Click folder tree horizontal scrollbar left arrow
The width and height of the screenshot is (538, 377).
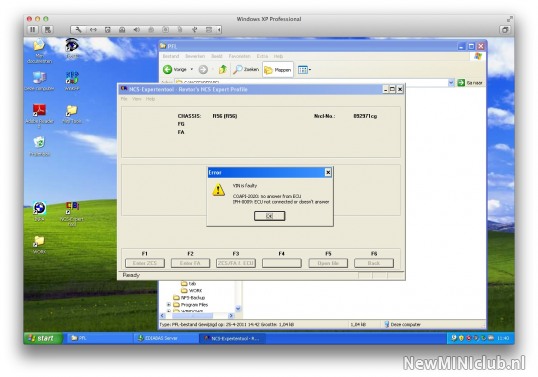(x=163, y=316)
